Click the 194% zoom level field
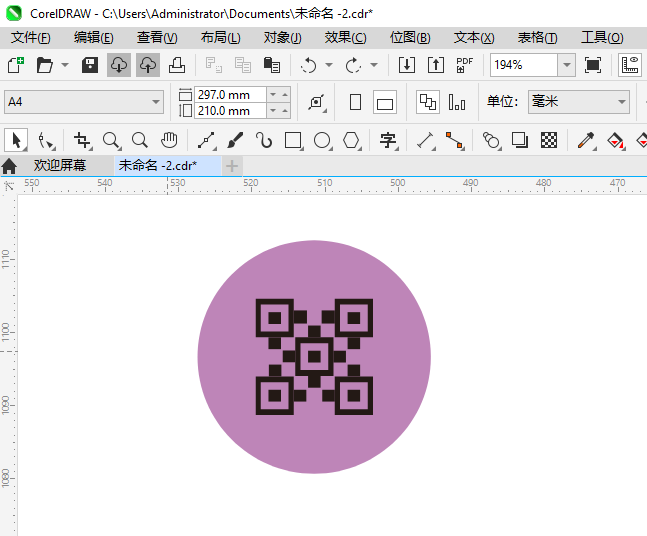Screen dimensions: 647x536 (524, 65)
